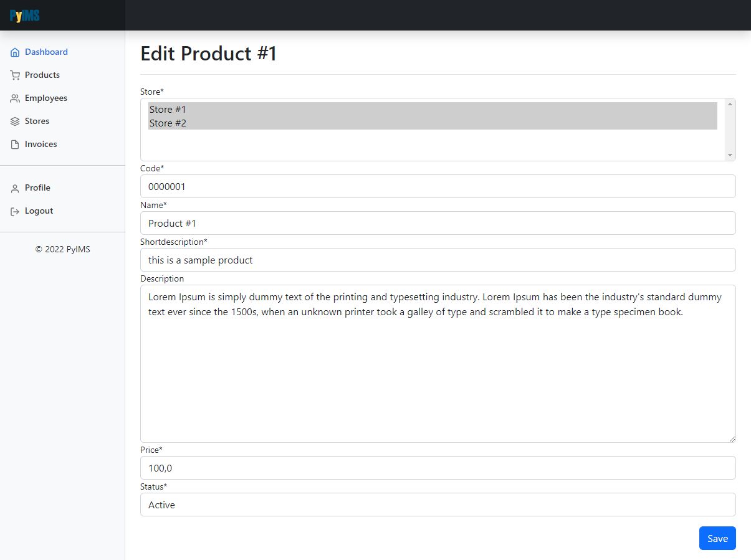Click the Name input field
The width and height of the screenshot is (751, 560).
[x=438, y=223]
